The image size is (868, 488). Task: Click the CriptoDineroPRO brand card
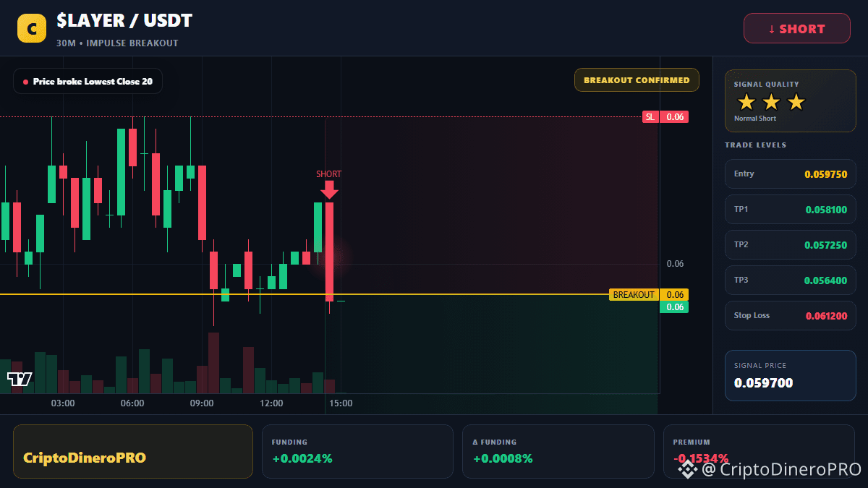(133, 451)
